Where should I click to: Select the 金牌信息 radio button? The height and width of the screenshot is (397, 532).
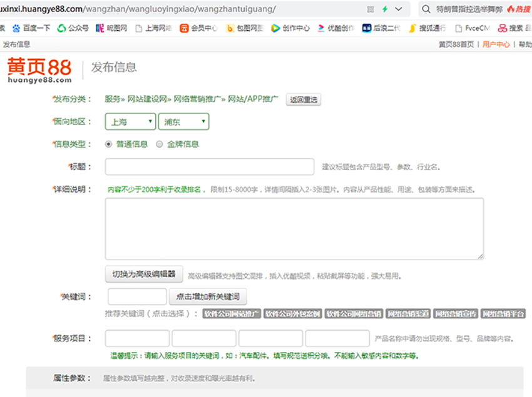click(160, 144)
